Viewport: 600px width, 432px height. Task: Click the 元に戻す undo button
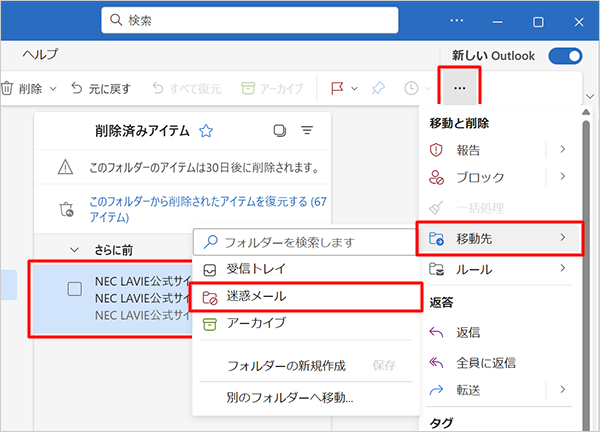pos(101,88)
